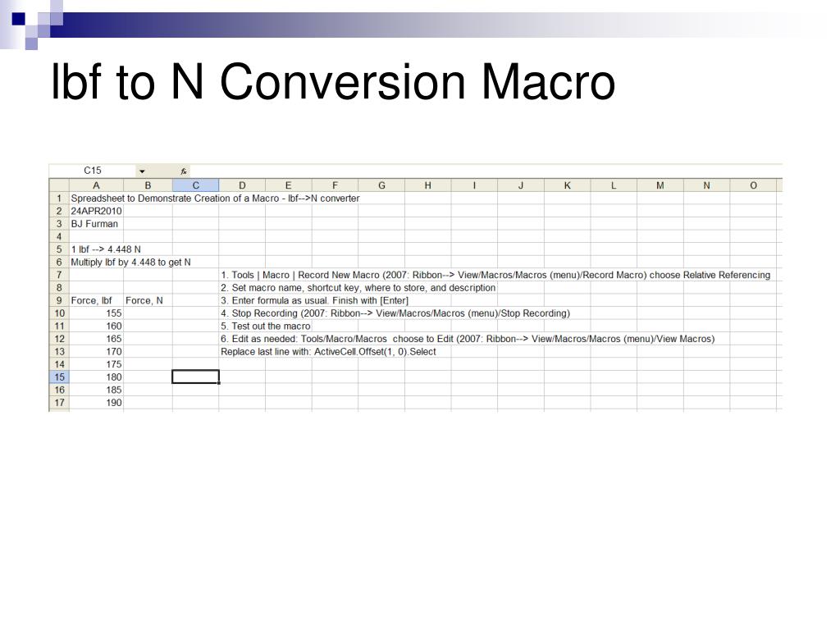The width and height of the screenshot is (840, 630).
Task: Select column G header
Action: click(381, 185)
